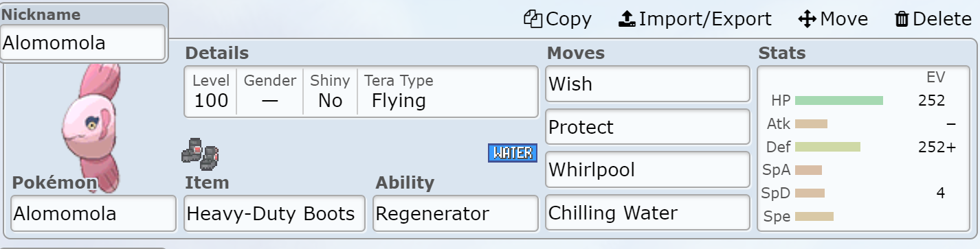Select the Whirlpool move slot
This screenshot has height=249, width=980.
coord(647,169)
